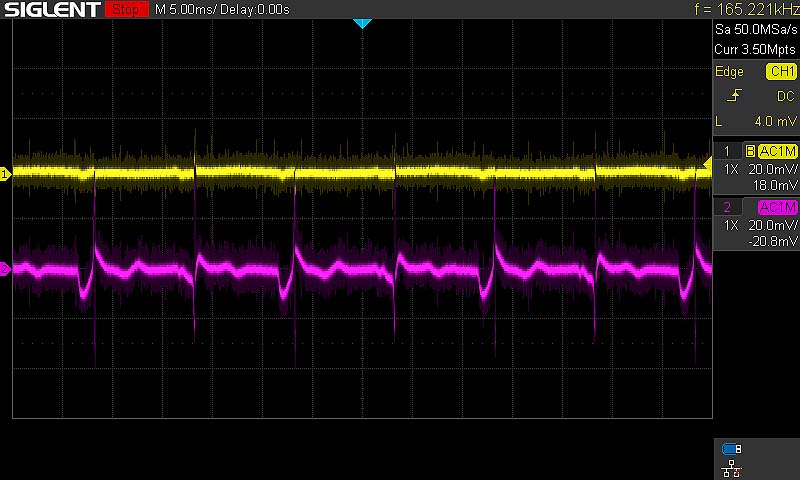The height and width of the screenshot is (480, 800).
Task: Click the magenta AC1M coupling badge
Action: 778,207
